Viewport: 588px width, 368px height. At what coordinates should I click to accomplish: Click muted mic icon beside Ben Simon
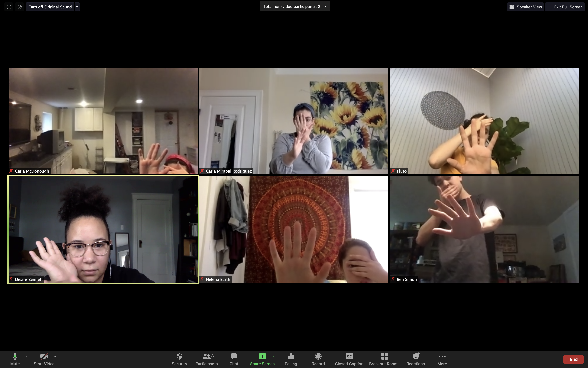[393, 279]
